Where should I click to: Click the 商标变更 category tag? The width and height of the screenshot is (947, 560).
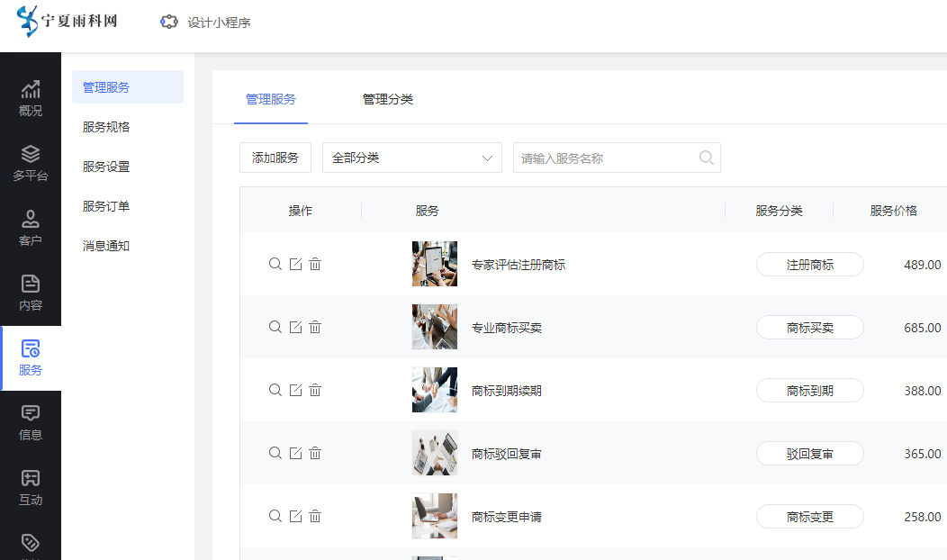[810, 517]
